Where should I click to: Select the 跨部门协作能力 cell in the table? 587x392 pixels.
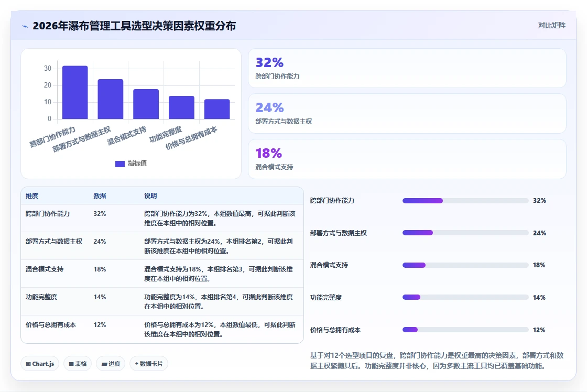48,214
